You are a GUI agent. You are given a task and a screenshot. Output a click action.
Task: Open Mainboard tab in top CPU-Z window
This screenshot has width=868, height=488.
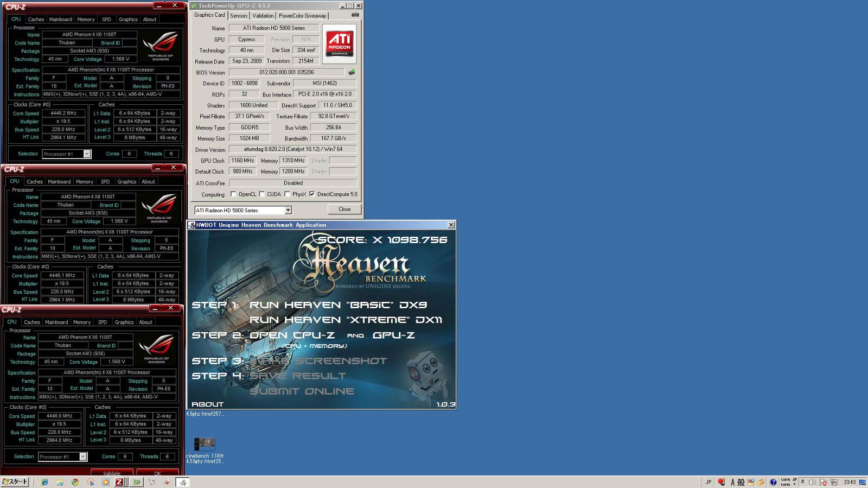click(x=60, y=19)
